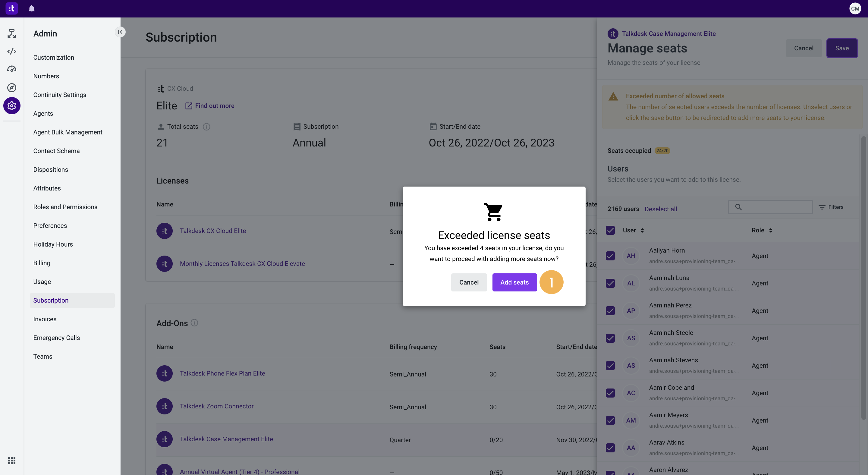The width and height of the screenshot is (868, 475).
Task: Toggle the select-all users checkbox
Action: point(610,231)
